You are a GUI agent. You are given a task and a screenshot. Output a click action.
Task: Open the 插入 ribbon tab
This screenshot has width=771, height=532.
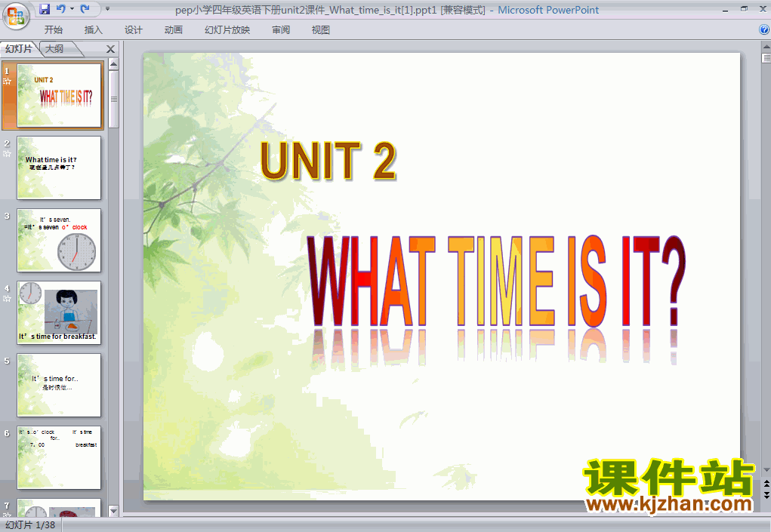(94, 30)
